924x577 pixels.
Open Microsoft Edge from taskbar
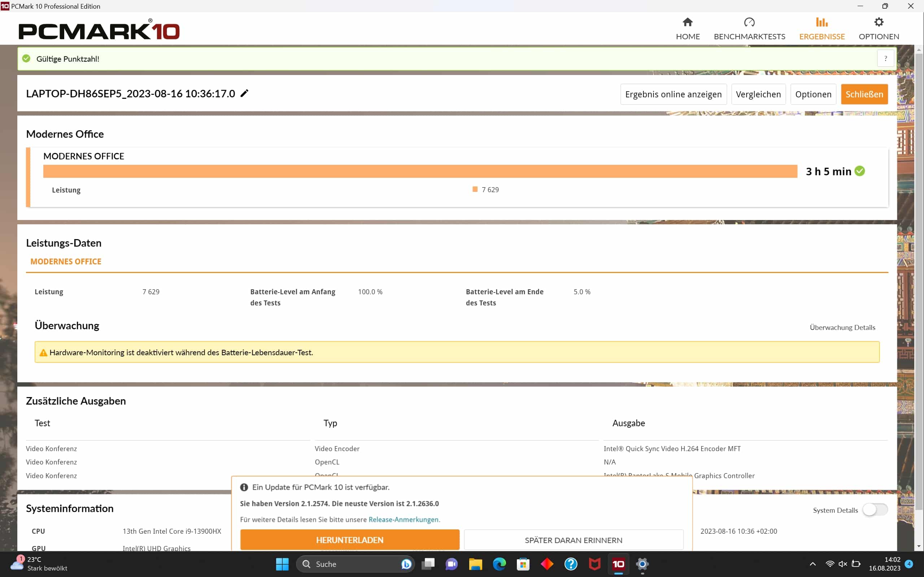click(x=499, y=564)
